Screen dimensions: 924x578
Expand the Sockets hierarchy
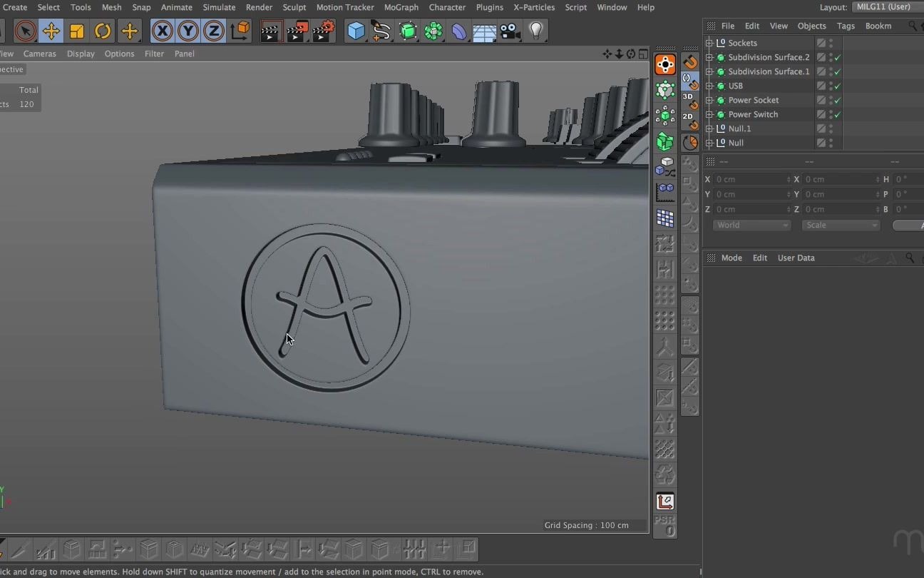(709, 43)
